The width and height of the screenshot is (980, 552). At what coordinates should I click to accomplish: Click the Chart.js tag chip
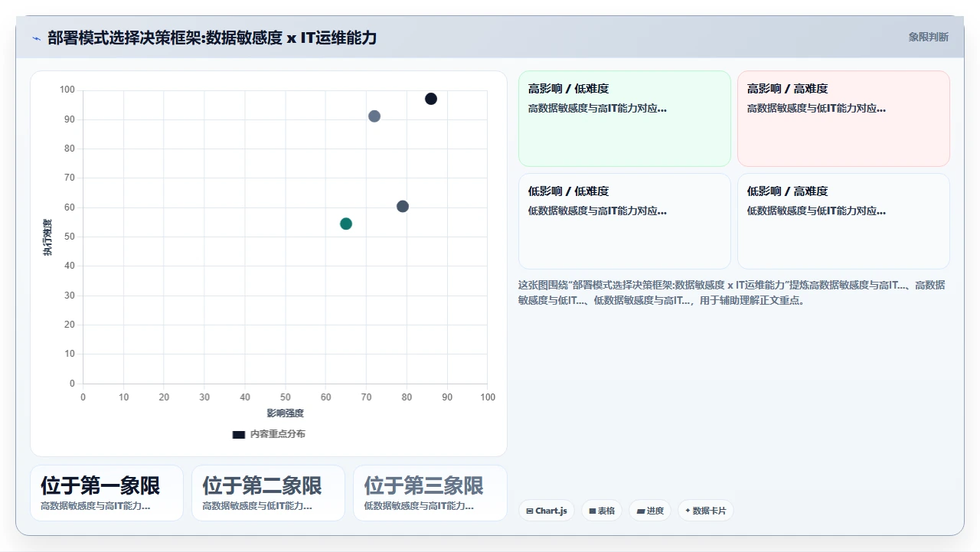tap(547, 511)
